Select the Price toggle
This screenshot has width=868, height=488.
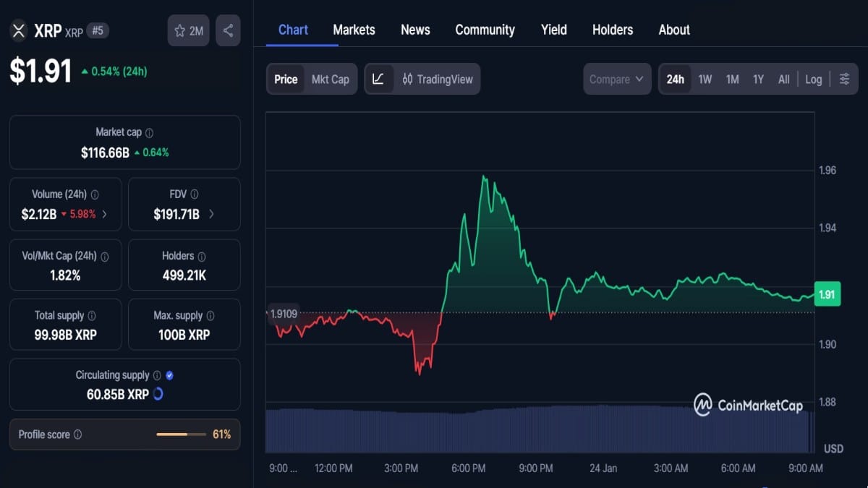pyautogui.click(x=286, y=80)
